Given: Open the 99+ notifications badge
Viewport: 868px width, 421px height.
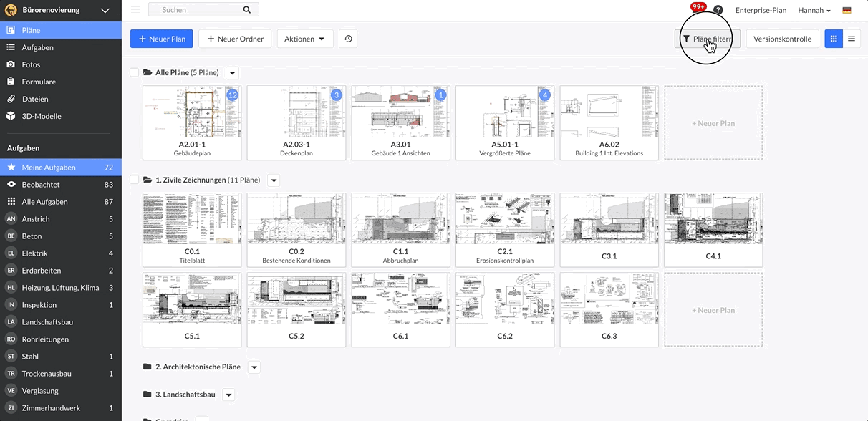Looking at the screenshot, I should pos(698,6).
